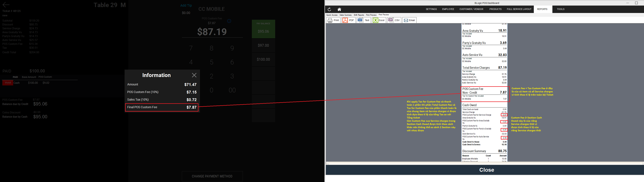Go to dashboard home icon
644x182 pixels.
pos(339,9)
